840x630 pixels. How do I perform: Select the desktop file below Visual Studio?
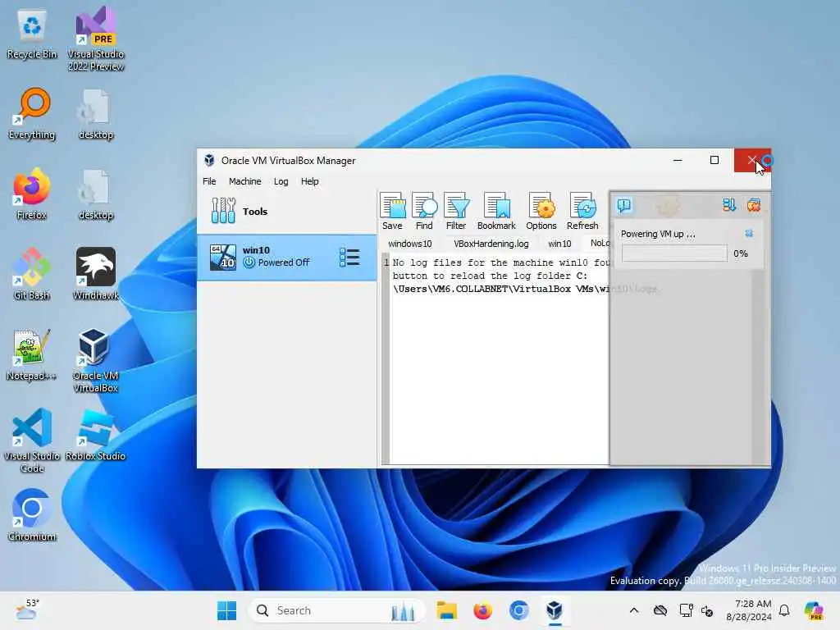point(96,114)
